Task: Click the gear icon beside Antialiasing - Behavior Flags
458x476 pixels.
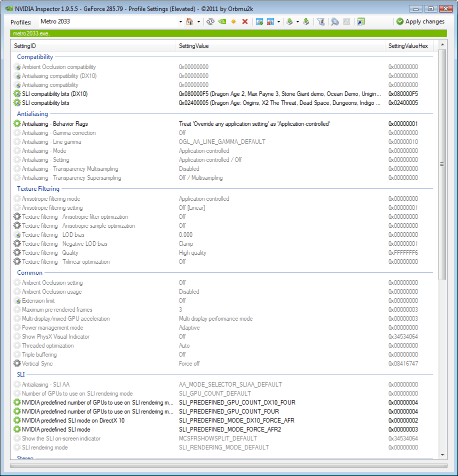Action: (x=17, y=124)
